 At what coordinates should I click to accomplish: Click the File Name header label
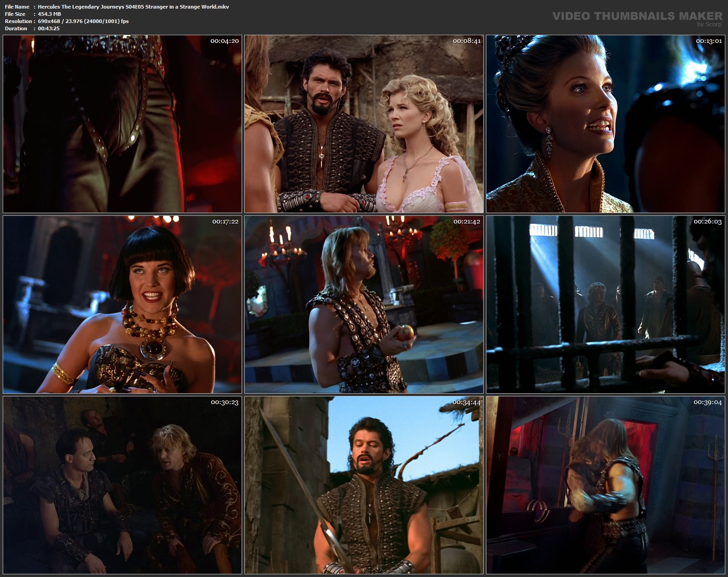(x=17, y=7)
